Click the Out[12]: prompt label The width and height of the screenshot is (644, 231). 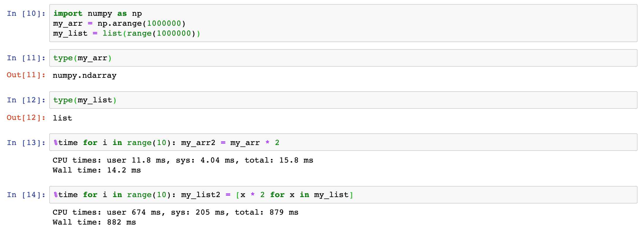[x=26, y=118]
